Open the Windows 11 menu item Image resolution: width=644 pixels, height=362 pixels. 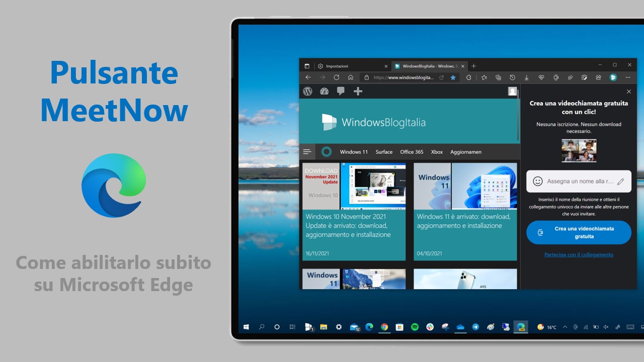(354, 152)
